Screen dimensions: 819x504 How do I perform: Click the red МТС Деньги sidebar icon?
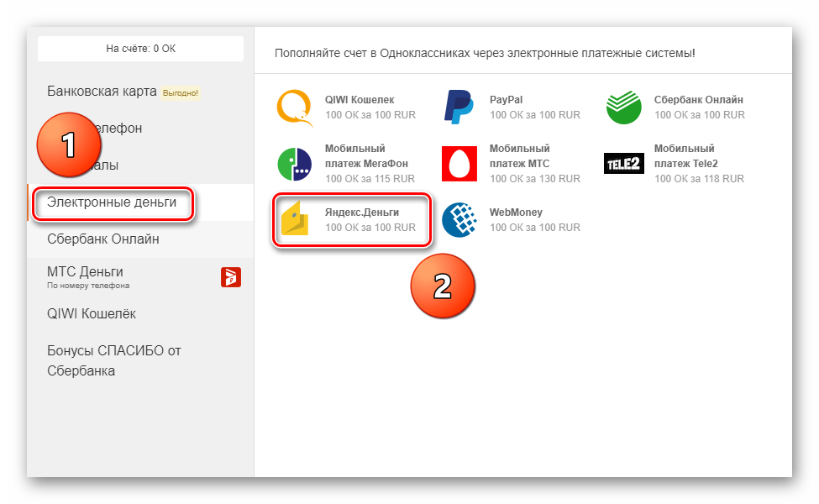231,277
